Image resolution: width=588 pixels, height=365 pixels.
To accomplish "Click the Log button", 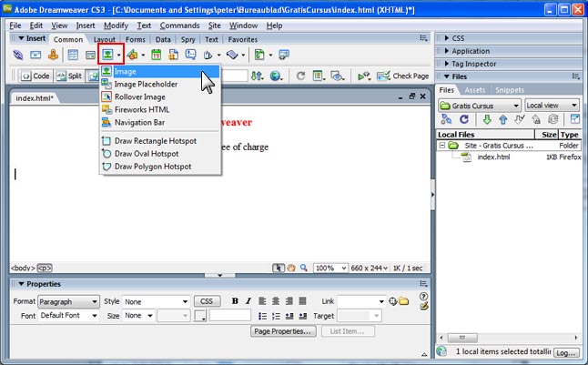I will (x=566, y=353).
